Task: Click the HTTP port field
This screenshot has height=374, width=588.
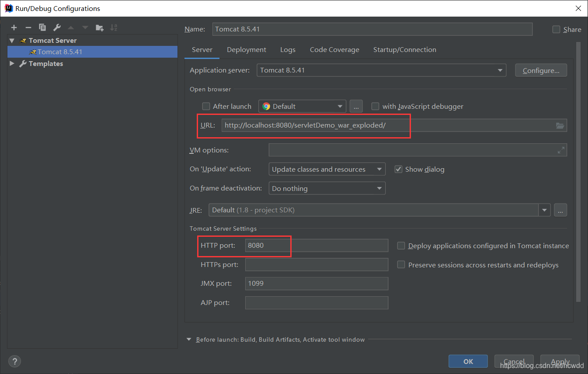Action: (317, 246)
